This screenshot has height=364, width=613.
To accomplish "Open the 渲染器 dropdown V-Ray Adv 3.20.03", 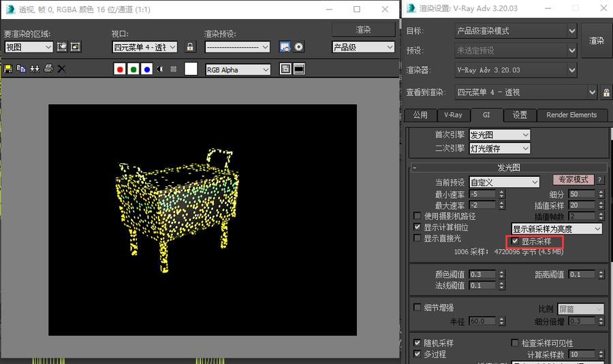I will point(516,70).
